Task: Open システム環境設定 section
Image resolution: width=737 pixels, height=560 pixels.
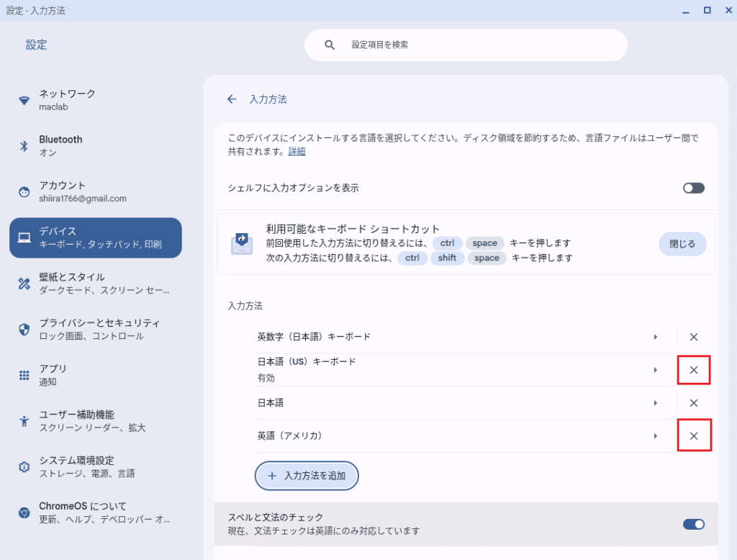Action: [96, 467]
